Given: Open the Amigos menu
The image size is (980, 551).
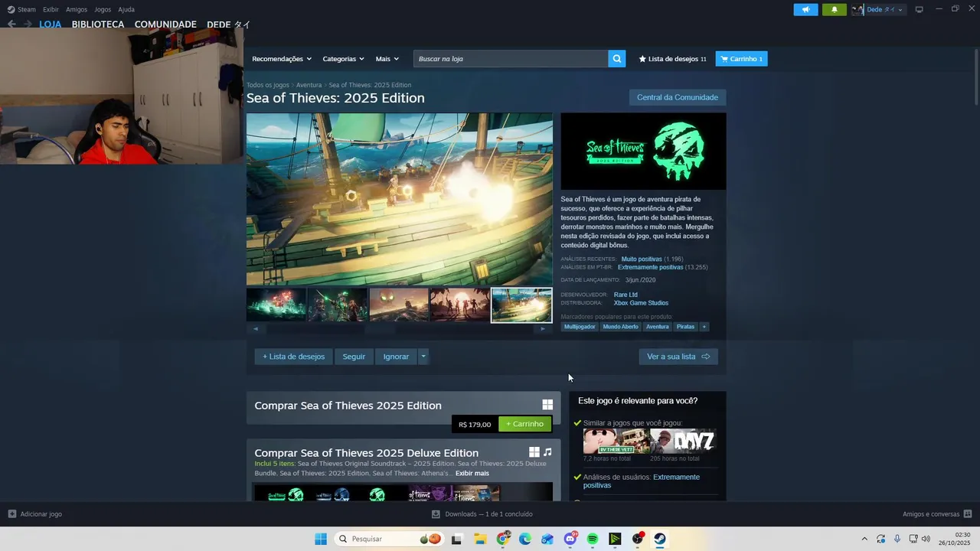Looking at the screenshot, I should click(x=77, y=9).
